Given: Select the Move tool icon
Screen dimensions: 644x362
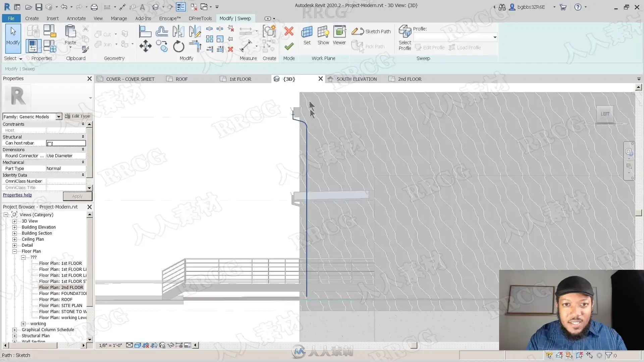Looking at the screenshot, I should click(x=145, y=46).
